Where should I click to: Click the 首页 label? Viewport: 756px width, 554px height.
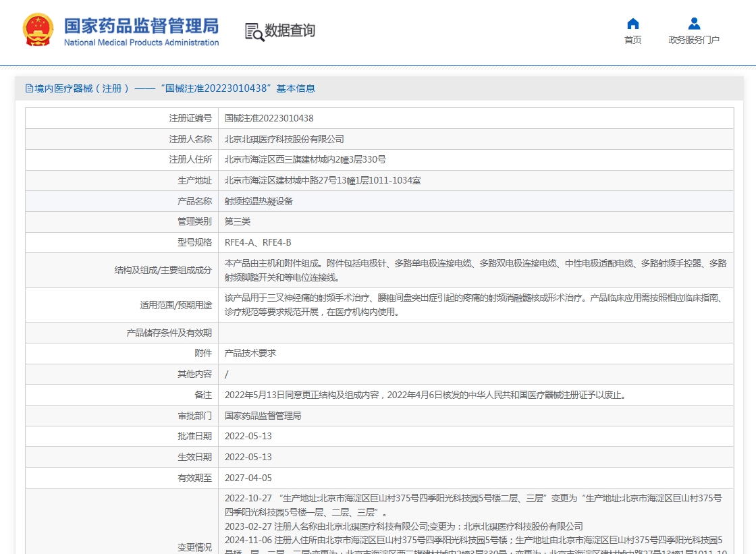pyautogui.click(x=632, y=40)
